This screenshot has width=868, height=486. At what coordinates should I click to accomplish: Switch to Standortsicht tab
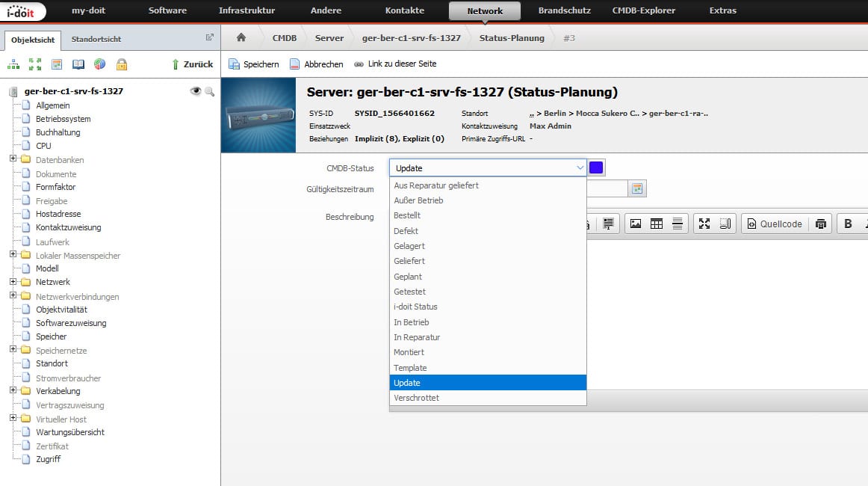(96, 40)
